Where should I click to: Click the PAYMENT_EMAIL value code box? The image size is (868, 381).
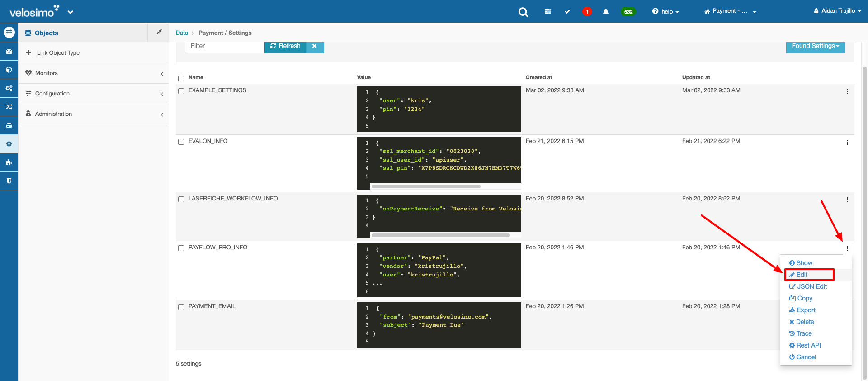tap(439, 325)
